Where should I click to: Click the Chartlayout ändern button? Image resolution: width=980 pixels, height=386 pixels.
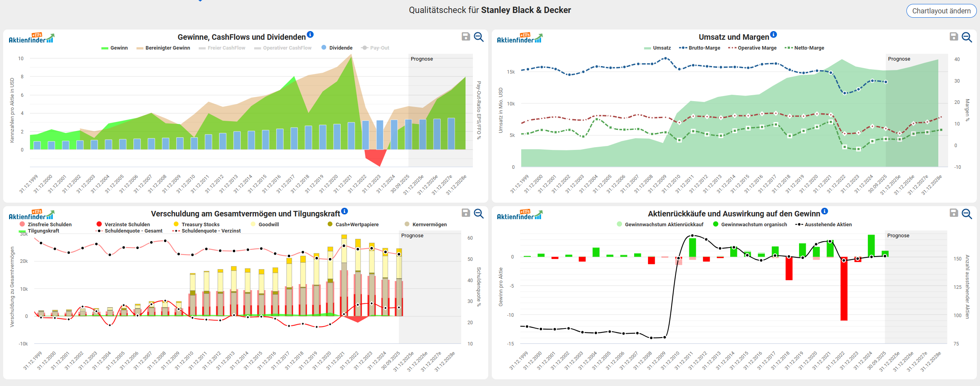941,11
